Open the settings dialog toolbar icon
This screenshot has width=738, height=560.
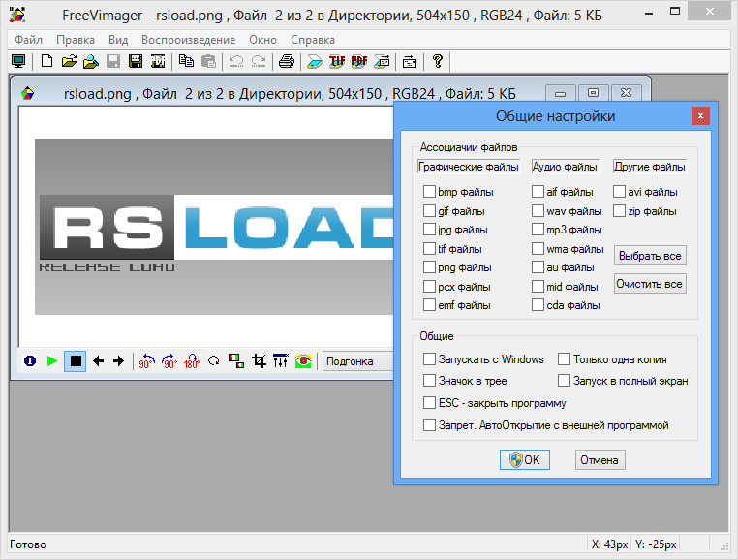tap(410, 61)
